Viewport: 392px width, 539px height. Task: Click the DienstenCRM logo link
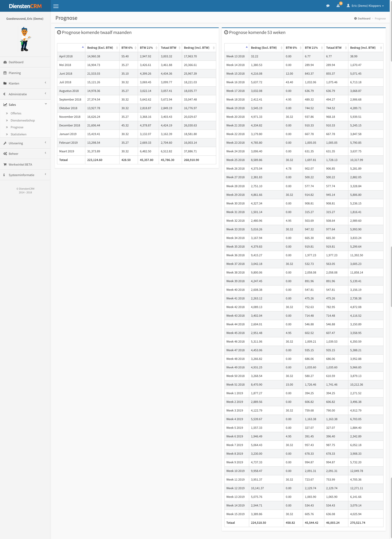[25, 6]
